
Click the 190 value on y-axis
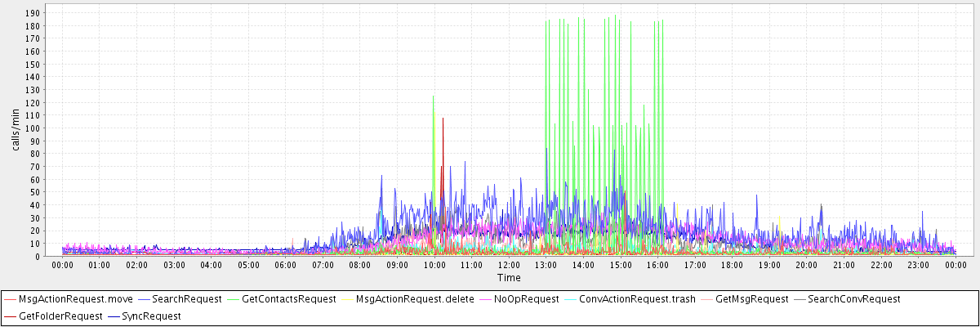33,13
